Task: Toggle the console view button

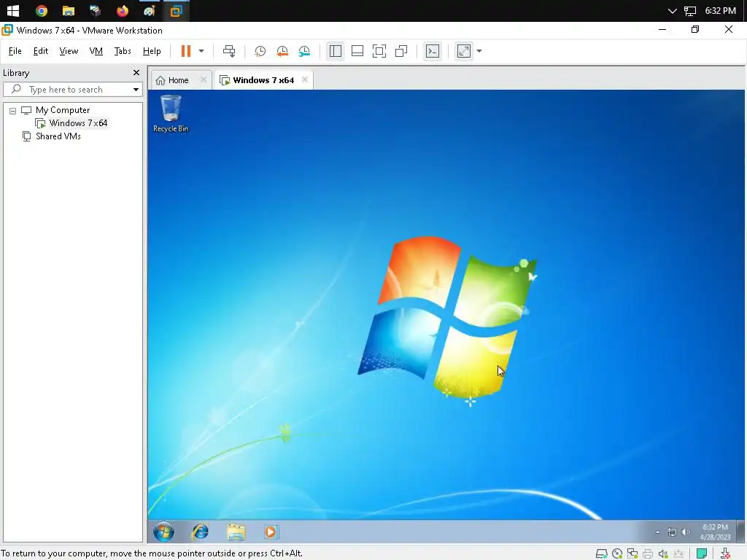Action: [433, 51]
